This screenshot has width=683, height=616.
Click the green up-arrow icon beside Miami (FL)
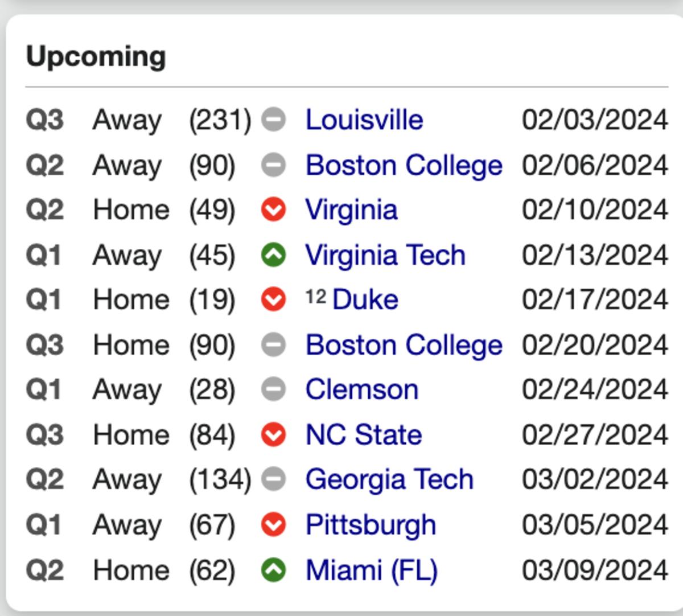coord(273,570)
